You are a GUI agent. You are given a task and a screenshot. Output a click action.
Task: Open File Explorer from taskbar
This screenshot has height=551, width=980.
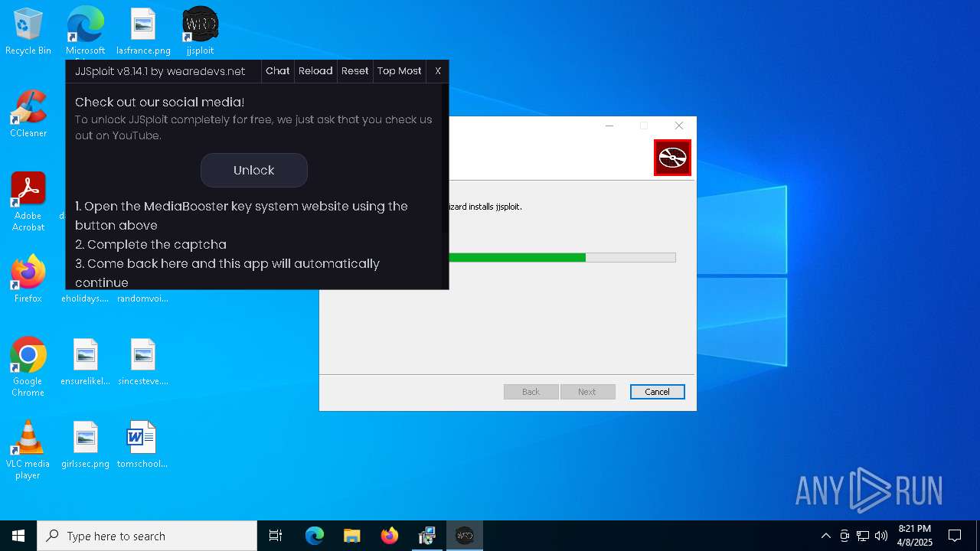tap(351, 536)
